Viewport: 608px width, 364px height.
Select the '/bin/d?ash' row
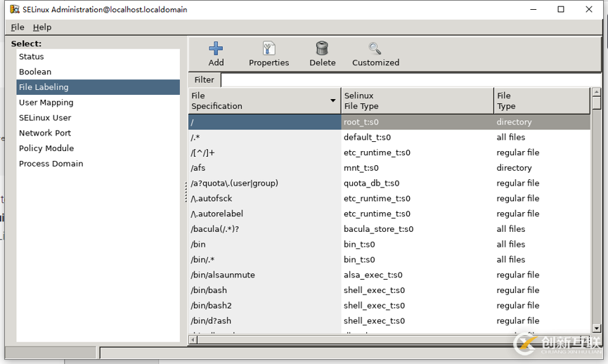389,321
